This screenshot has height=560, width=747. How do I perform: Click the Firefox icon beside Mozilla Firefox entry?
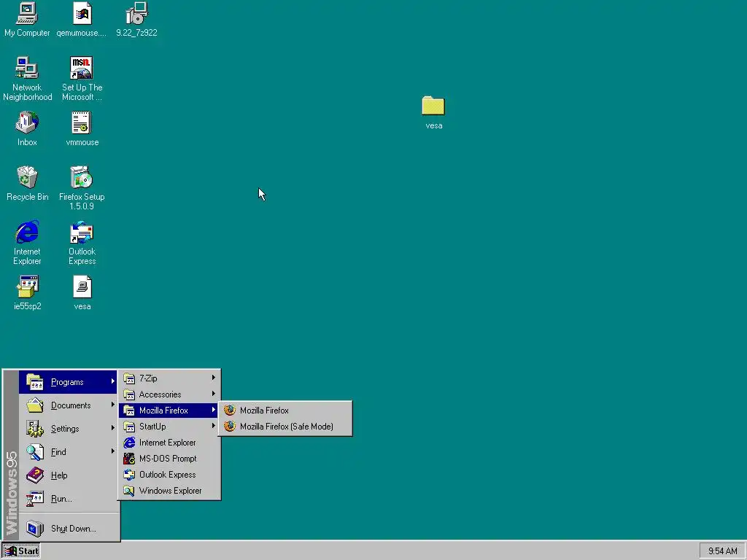pyautogui.click(x=230, y=410)
